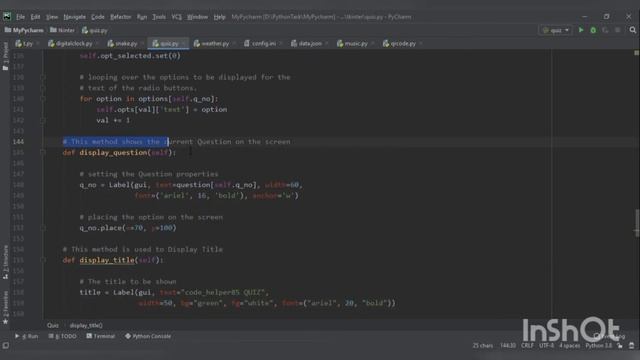Open the quiz run configuration dropdown
The width and height of the screenshot is (640, 360).
pos(556,30)
